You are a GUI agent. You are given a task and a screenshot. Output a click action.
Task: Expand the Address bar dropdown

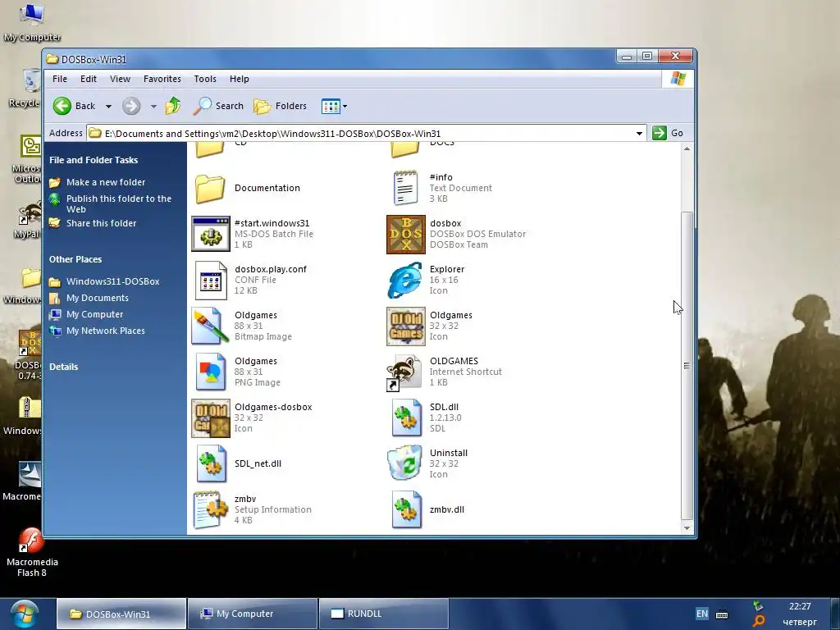click(639, 134)
